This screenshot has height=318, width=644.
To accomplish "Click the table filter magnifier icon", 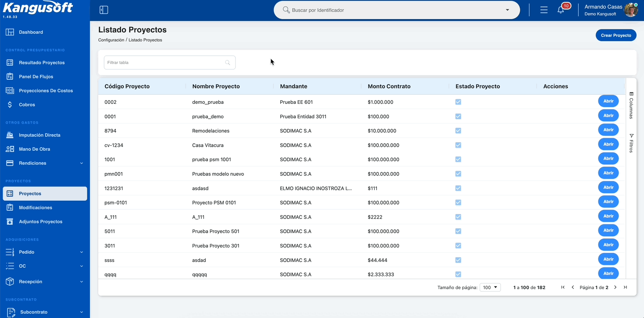I will pyautogui.click(x=228, y=63).
